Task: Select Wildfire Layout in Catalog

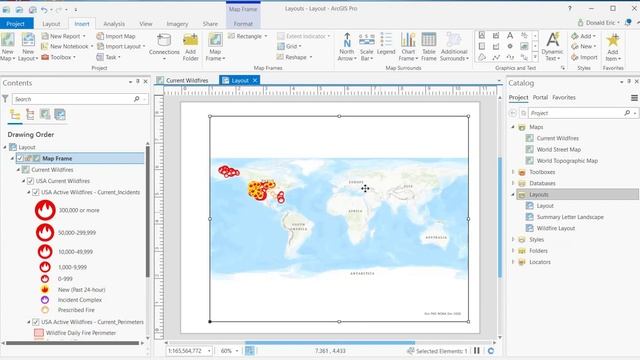Action: tap(556, 228)
